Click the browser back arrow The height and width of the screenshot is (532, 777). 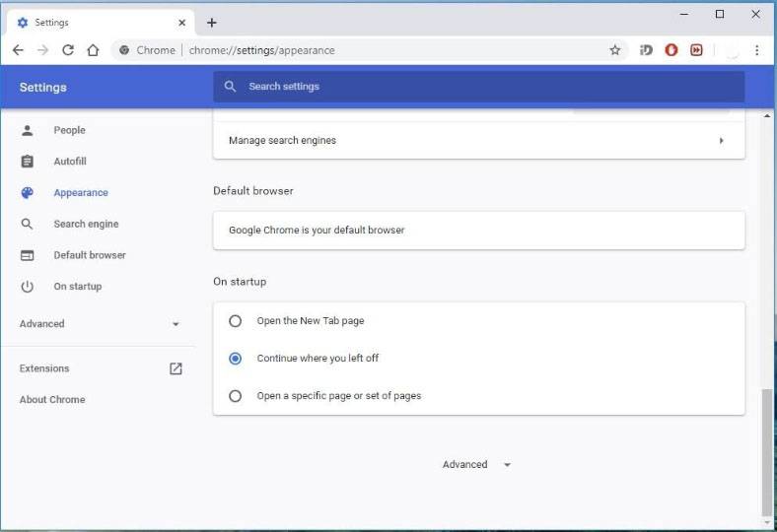(18, 50)
